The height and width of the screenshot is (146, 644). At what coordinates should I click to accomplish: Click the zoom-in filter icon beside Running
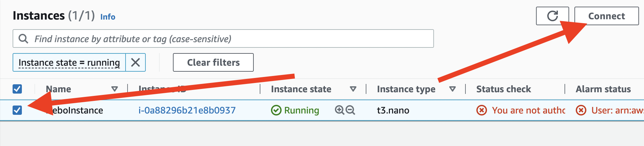(x=340, y=110)
